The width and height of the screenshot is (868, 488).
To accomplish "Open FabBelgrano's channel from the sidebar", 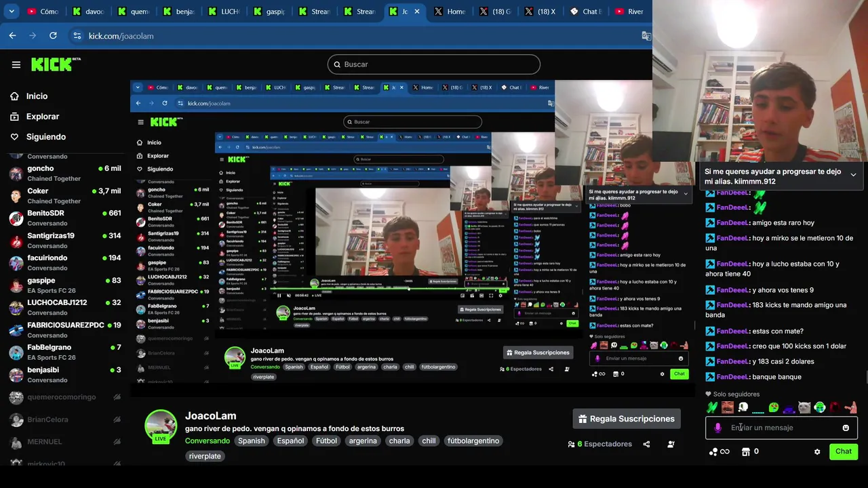I will 65,352.
